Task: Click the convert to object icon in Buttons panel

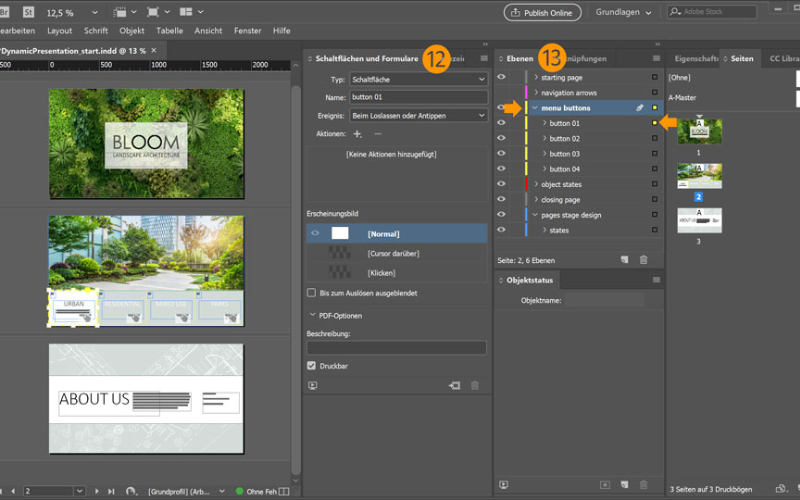Action: (453, 385)
